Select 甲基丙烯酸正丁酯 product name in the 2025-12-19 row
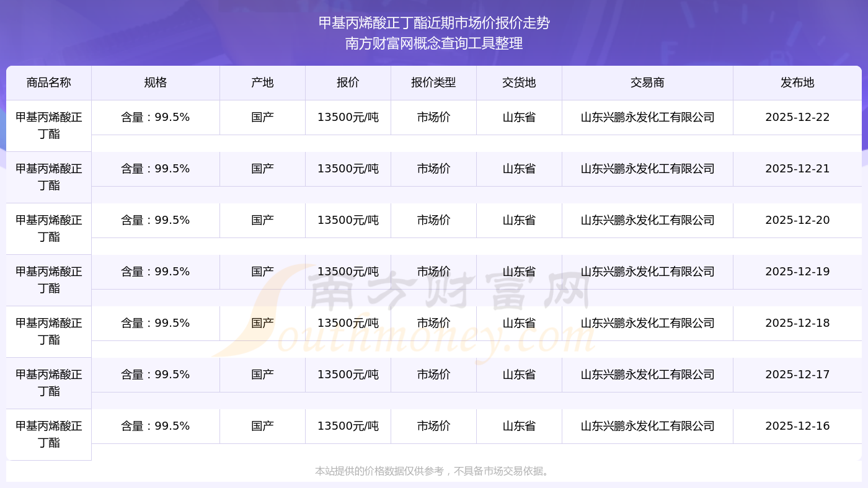The width and height of the screenshot is (868, 488). tap(49, 280)
